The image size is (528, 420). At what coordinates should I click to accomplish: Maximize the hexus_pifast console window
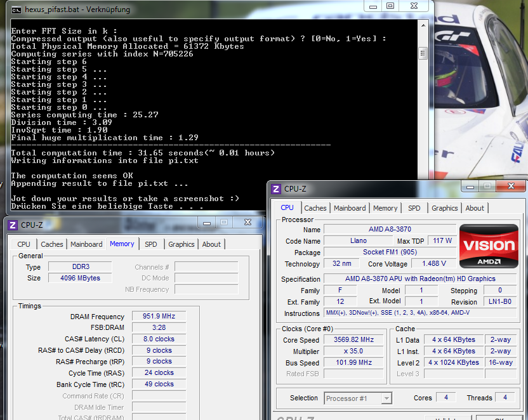390,6
